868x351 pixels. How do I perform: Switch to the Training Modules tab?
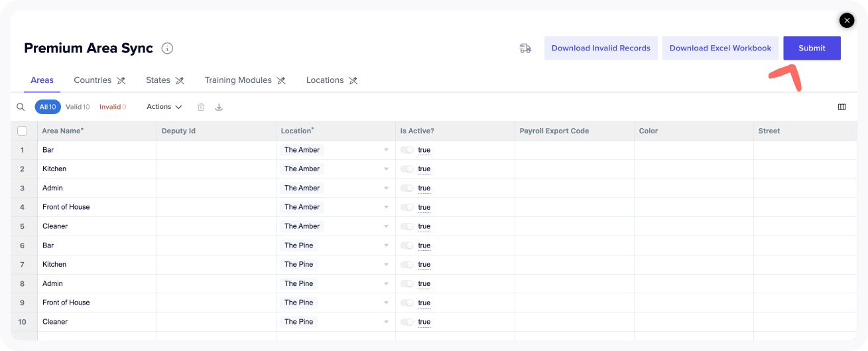pyautogui.click(x=238, y=80)
